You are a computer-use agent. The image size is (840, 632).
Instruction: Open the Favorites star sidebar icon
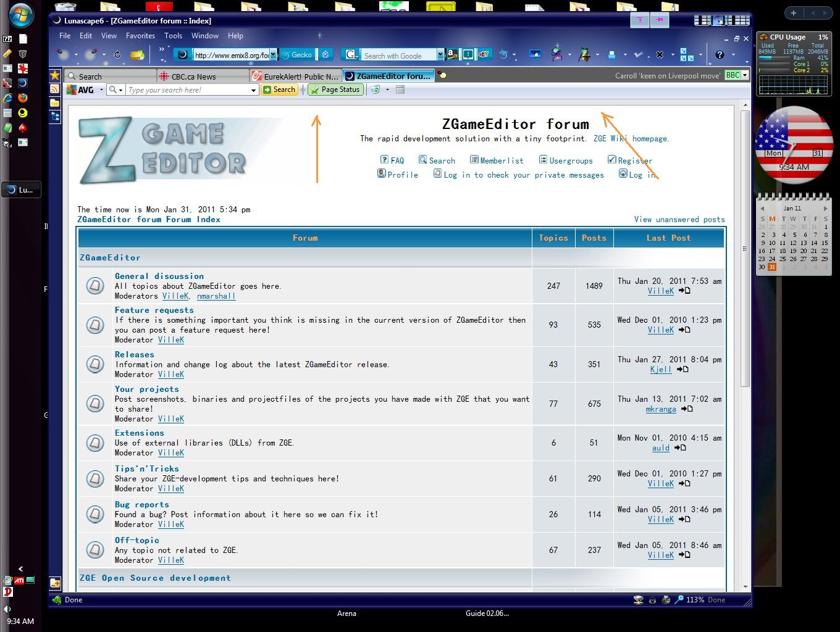coord(55,75)
